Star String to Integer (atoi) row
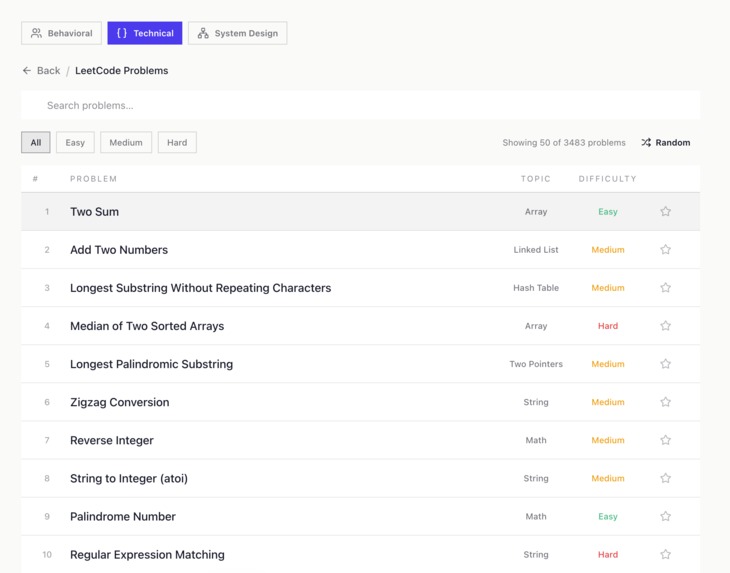Screen dimensions: 730x573 coord(665,479)
